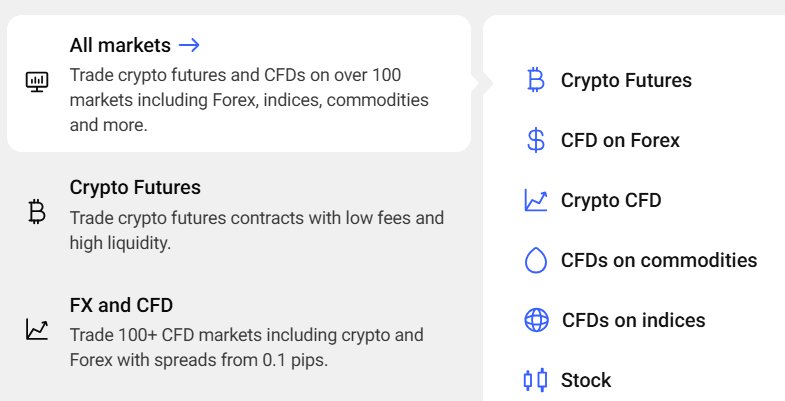Click the FX and CFD line chart icon
Viewport: 785px width, 401px height.
[37, 329]
